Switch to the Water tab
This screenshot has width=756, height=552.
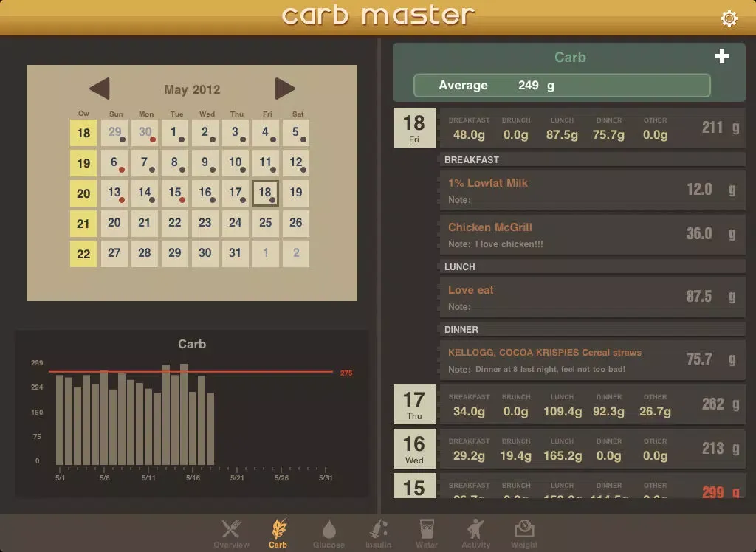coord(427,534)
